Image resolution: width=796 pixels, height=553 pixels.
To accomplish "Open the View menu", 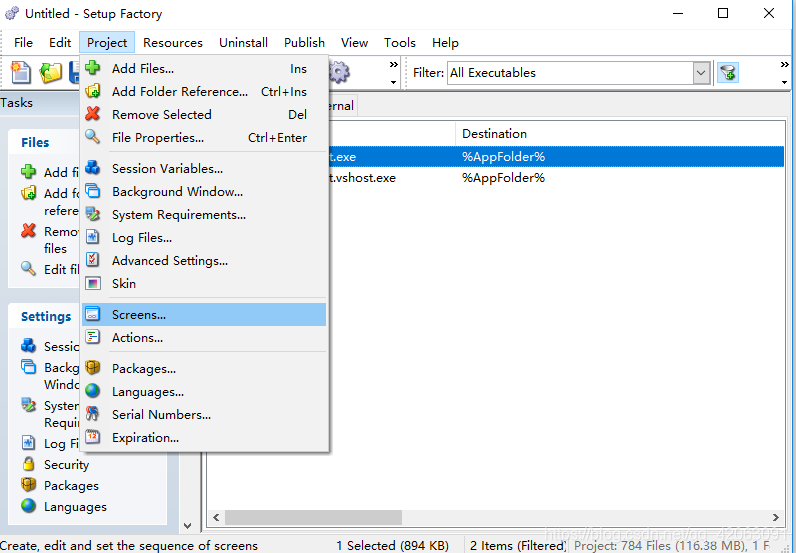I will [x=354, y=43].
